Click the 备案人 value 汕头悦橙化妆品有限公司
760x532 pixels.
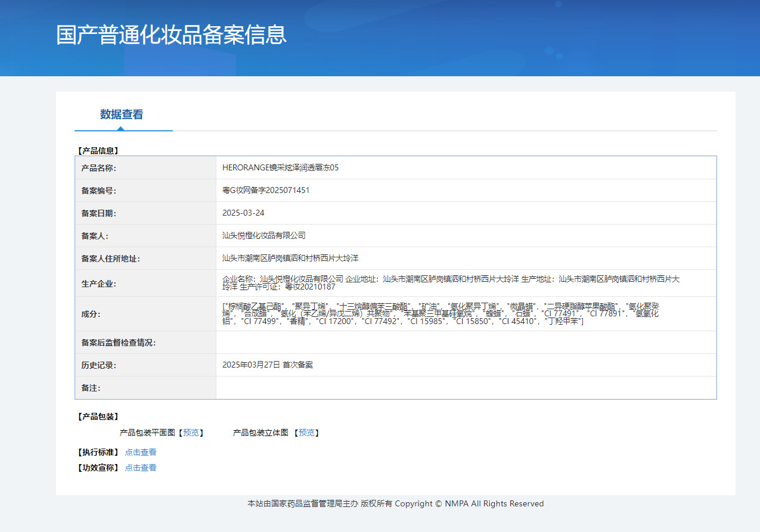[x=263, y=236]
